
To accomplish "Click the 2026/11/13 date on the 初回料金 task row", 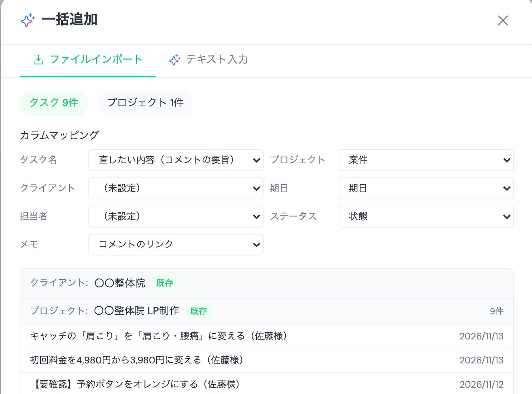I will (x=481, y=360).
